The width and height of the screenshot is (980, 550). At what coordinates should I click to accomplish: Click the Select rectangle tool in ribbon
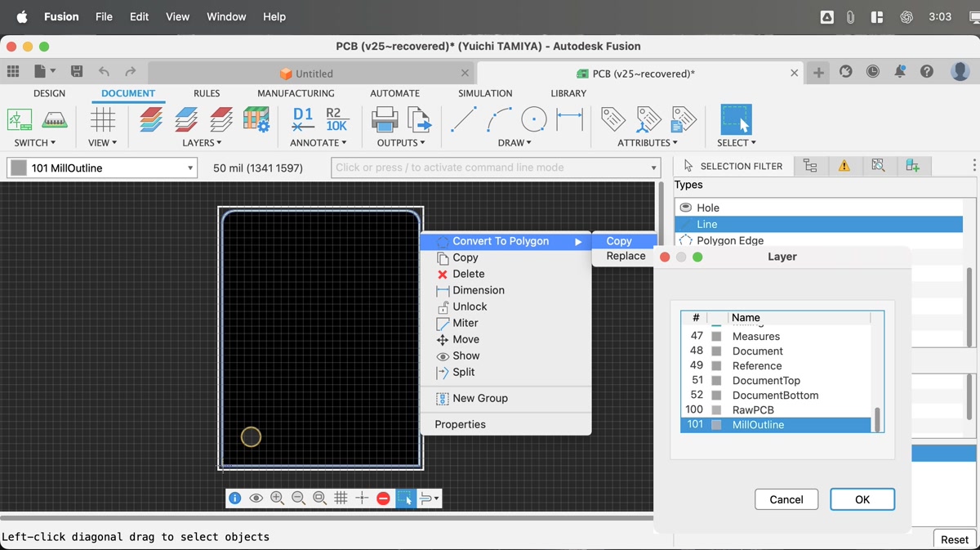pos(736,120)
